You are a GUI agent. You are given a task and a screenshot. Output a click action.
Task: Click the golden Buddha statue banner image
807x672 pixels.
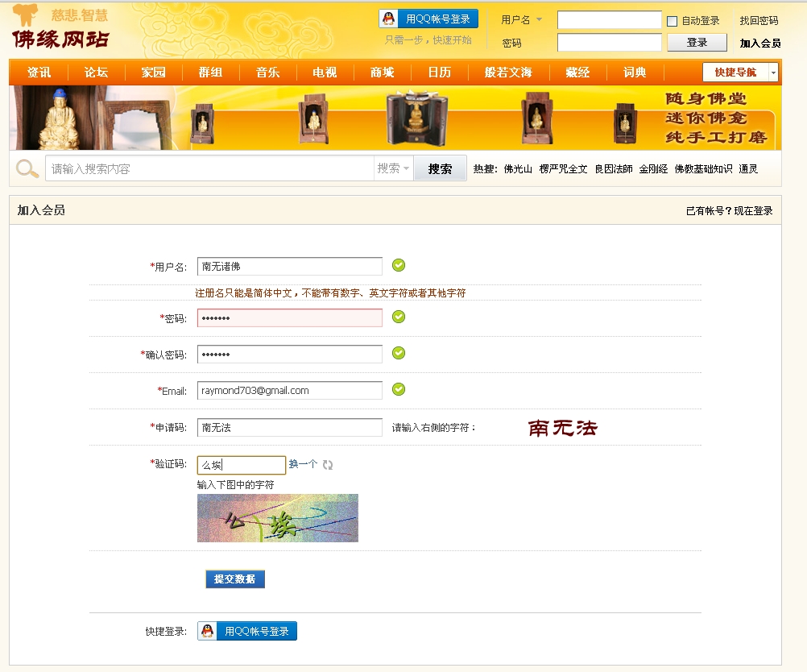point(60,118)
